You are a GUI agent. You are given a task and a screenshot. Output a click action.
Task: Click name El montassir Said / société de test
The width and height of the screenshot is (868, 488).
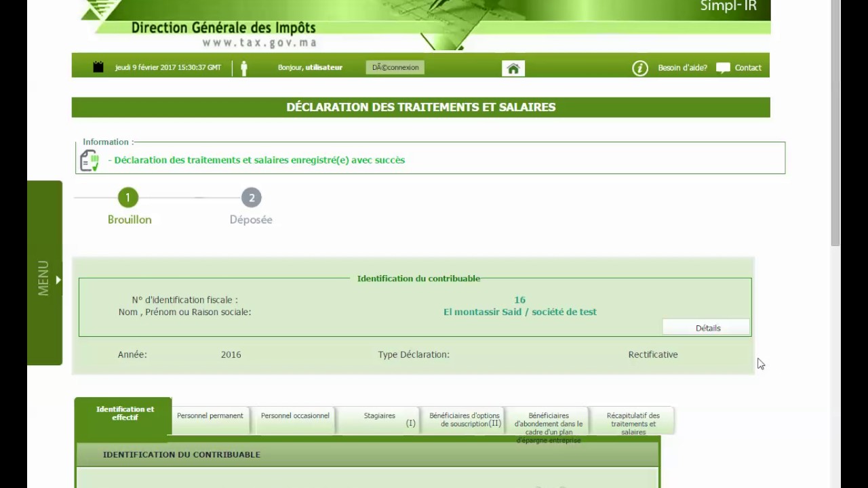coord(520,312)
